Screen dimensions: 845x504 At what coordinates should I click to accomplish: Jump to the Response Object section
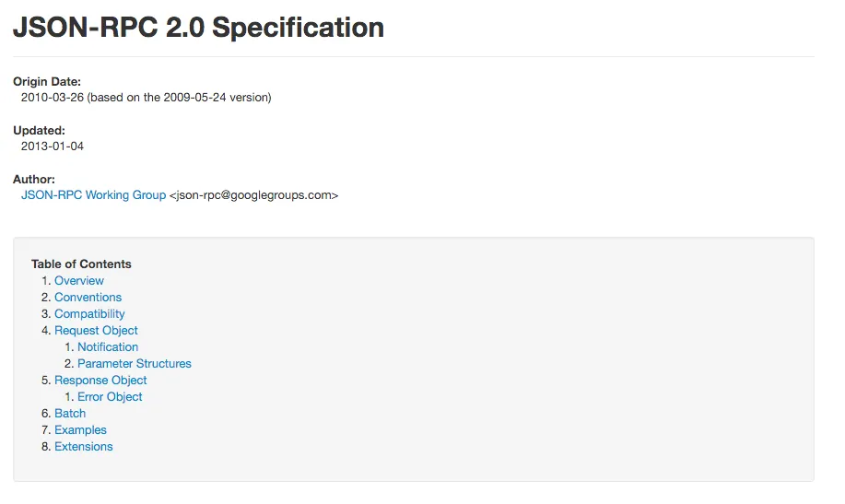coord(100,381)
